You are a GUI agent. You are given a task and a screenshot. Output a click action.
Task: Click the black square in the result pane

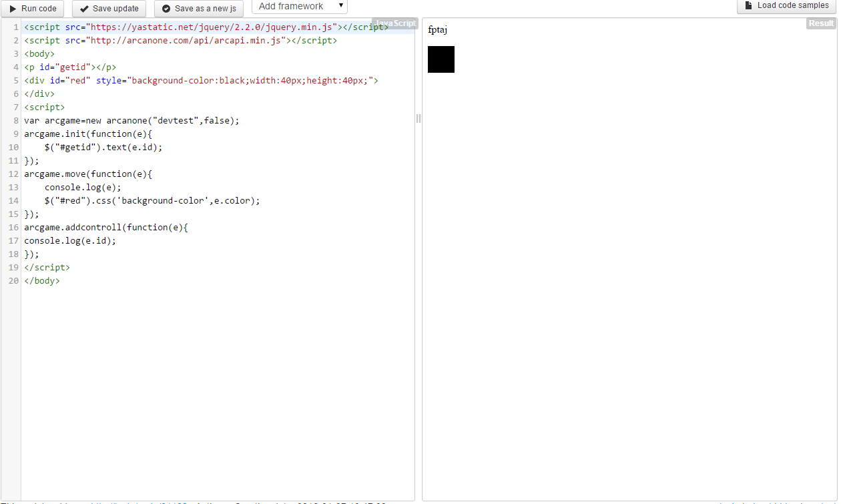pyautogui.click(x=441, y=59)
